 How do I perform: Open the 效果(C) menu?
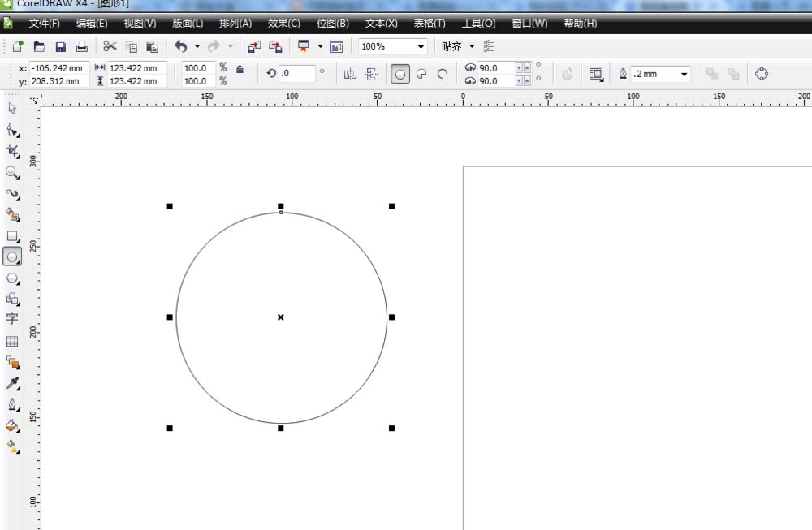click(x=283, y=24)
